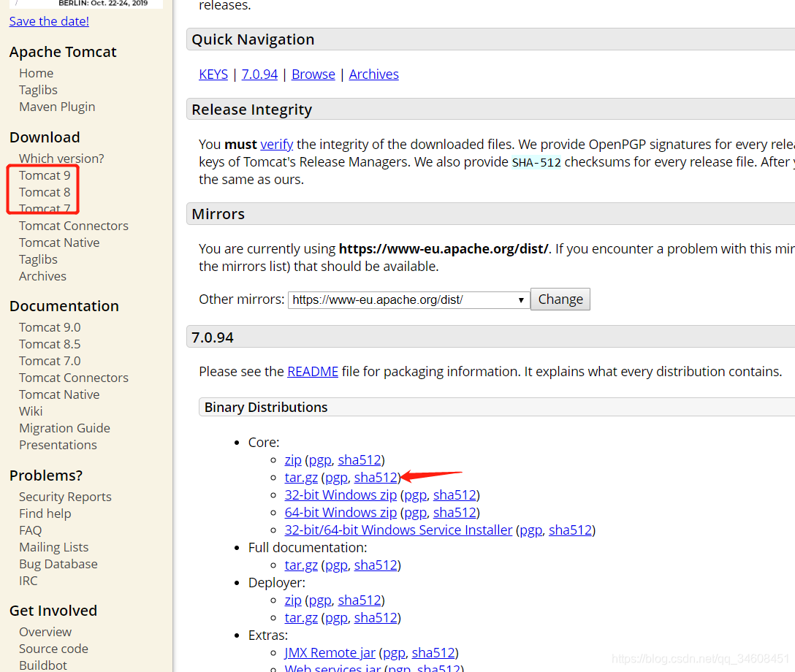
Task: Open Tomcat Connectors under Download
Action: click(74, 226)
